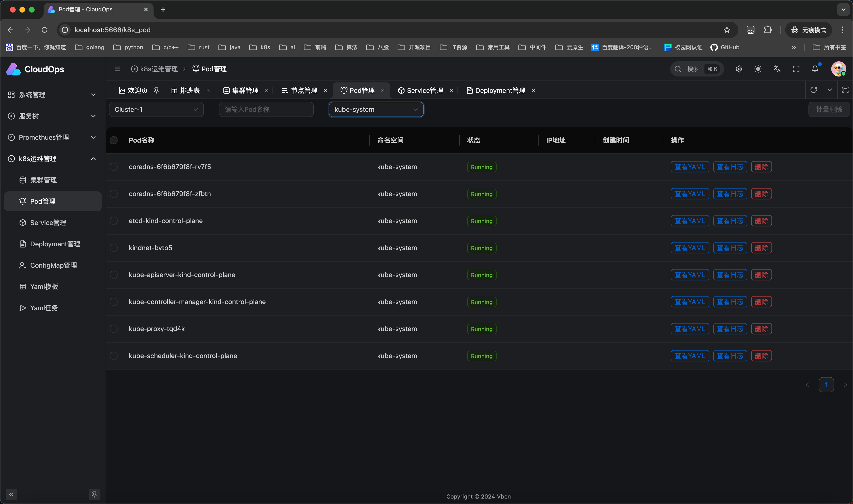
Task: Close the 集群管理 tab
Action: [267, 90]
